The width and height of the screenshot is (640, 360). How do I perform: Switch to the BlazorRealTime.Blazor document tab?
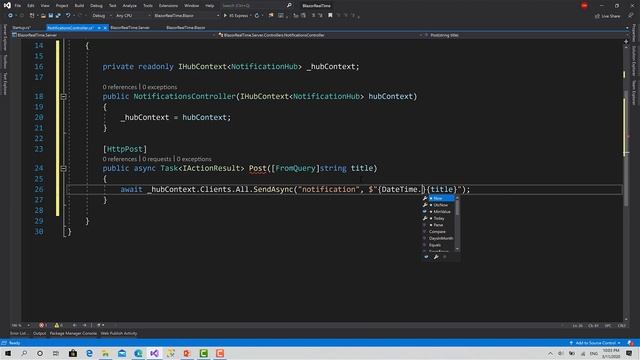[x=186, y=28]
